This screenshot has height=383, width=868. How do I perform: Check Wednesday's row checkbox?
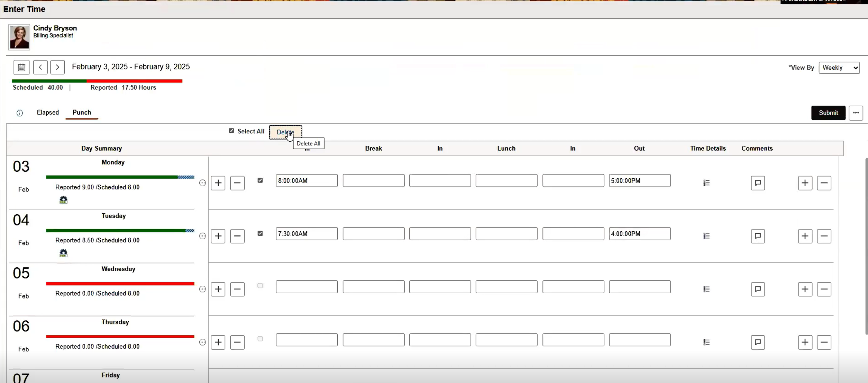(x=260, y=286)
